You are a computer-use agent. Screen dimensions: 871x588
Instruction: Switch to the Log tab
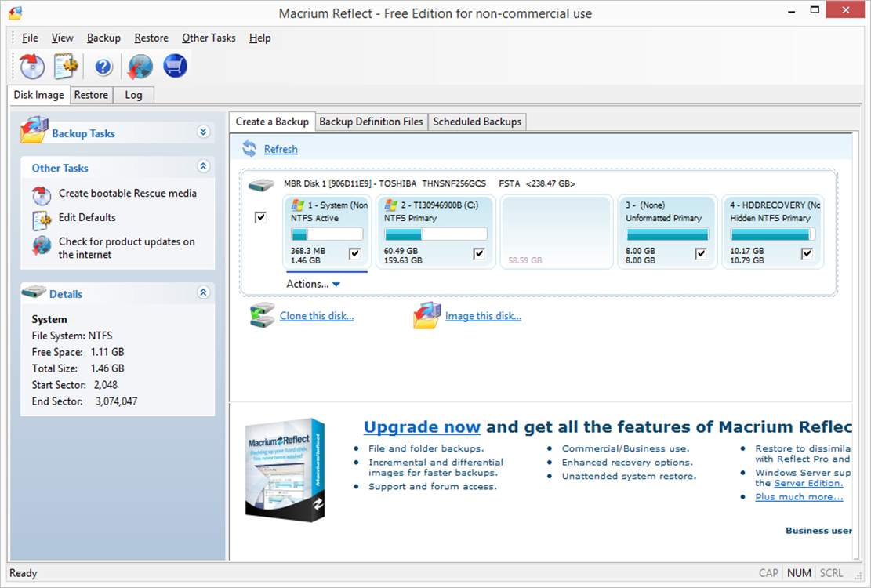click(133, 95)
